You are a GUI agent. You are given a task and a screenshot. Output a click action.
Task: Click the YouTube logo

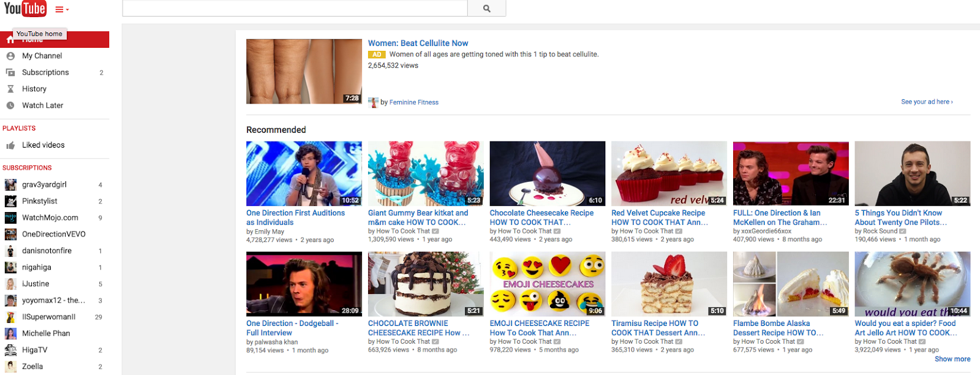click(24, 9)
